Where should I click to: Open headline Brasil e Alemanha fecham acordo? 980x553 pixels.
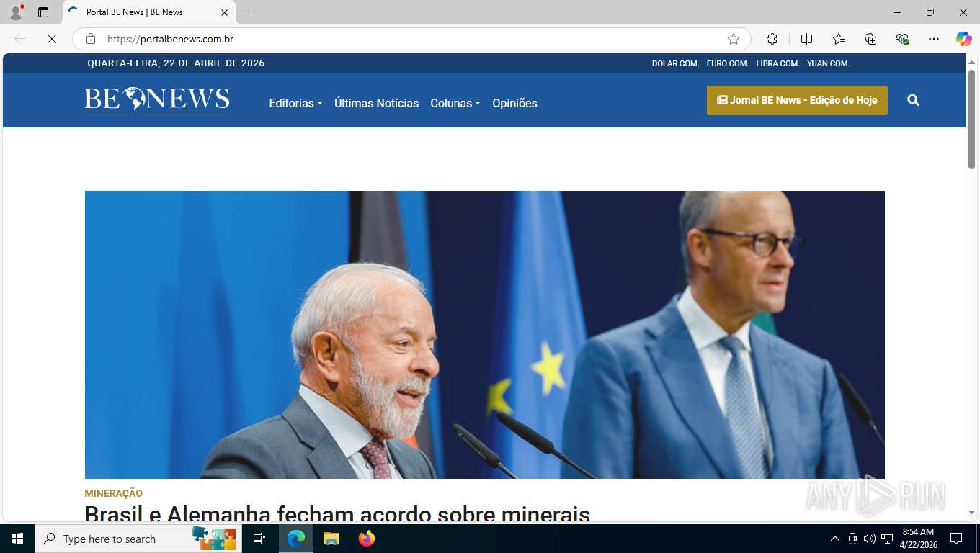(337, 513)
